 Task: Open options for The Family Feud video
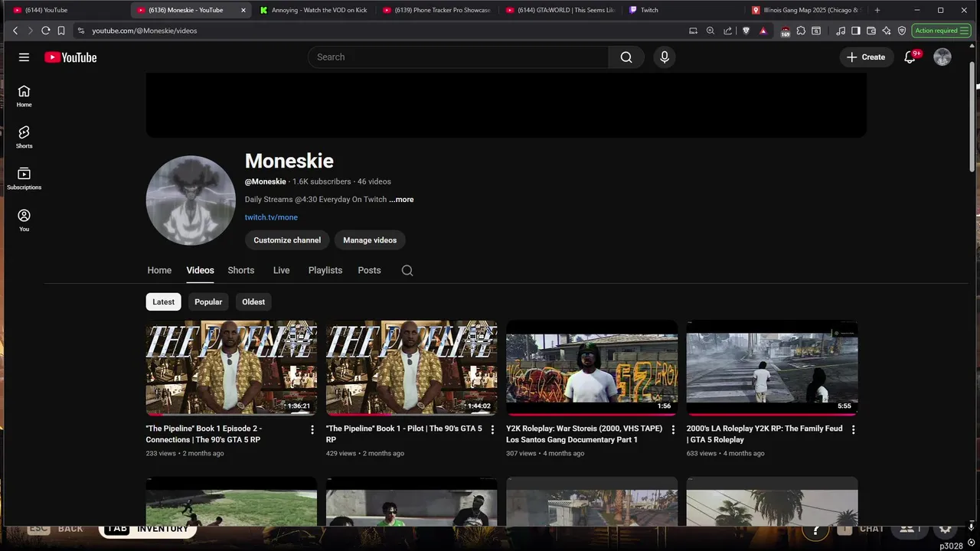click(853, 430)
